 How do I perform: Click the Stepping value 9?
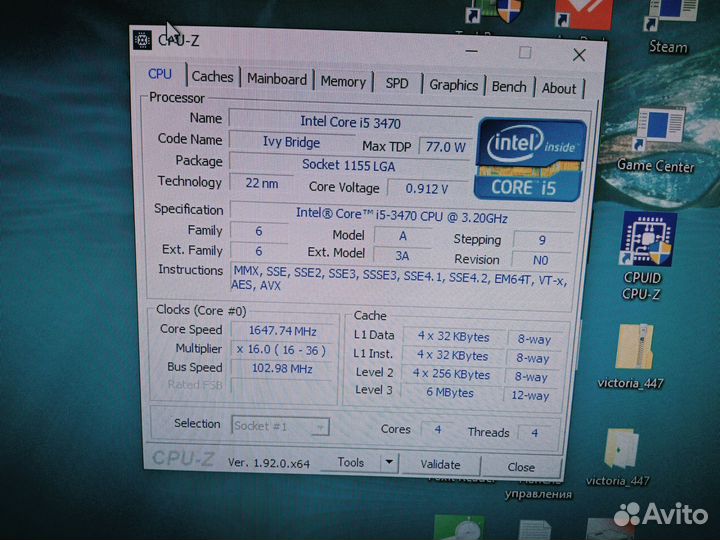pos(542,240)
